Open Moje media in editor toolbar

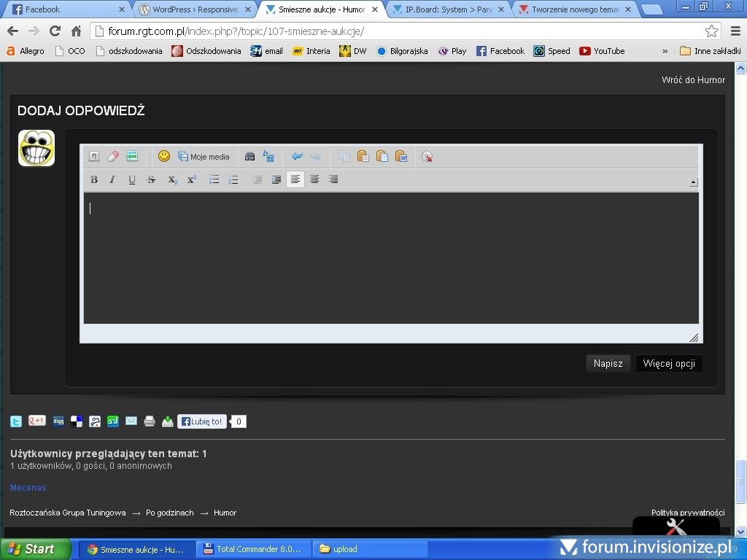[204, 156]
